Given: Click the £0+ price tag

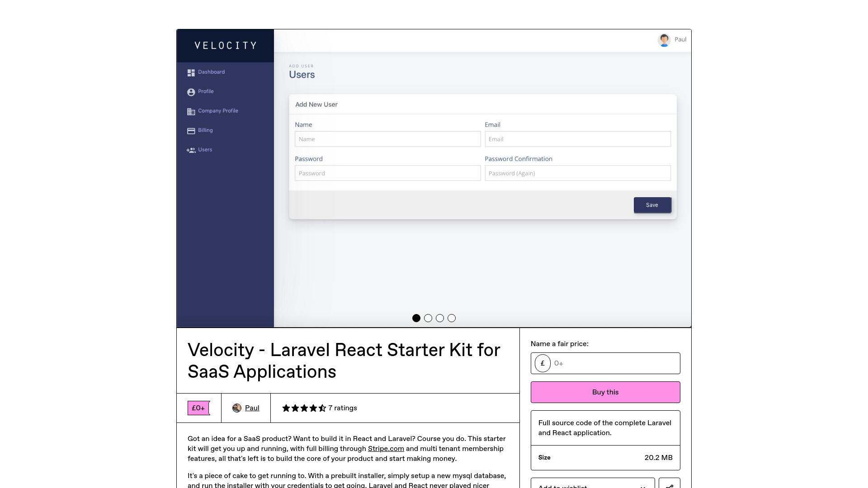Looking at the screenshot, I should 199,408.
